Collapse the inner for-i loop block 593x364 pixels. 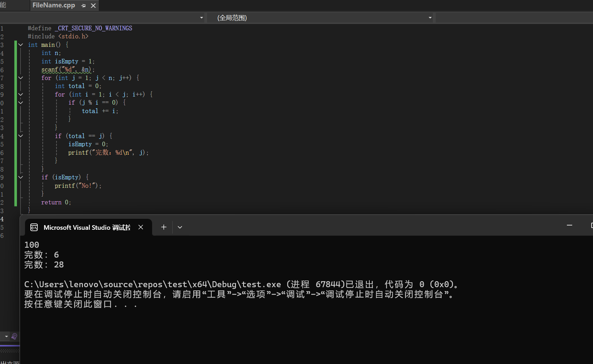[x=20, y=94]
